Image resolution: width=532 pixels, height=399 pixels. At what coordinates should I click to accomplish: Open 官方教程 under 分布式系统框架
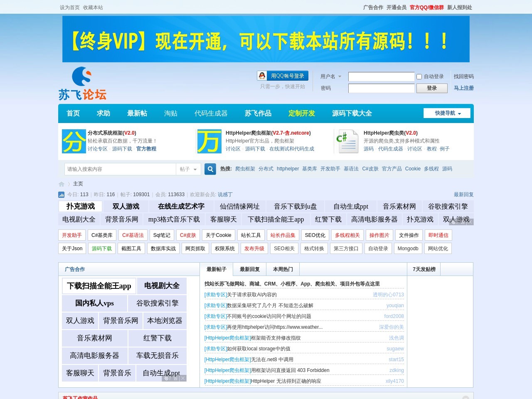click(146, 149)
